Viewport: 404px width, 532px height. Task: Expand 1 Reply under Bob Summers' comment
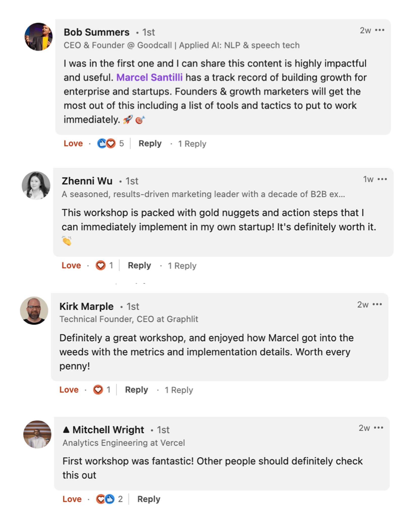tap(192, 144)
